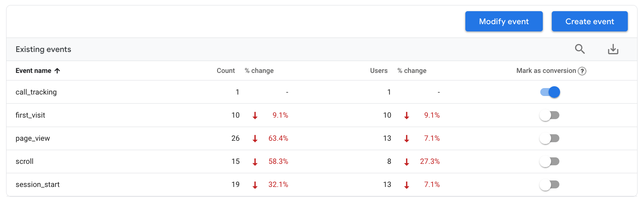Sort by the Event name column header
Screen dimensions: 644x205
pos(33,71)
